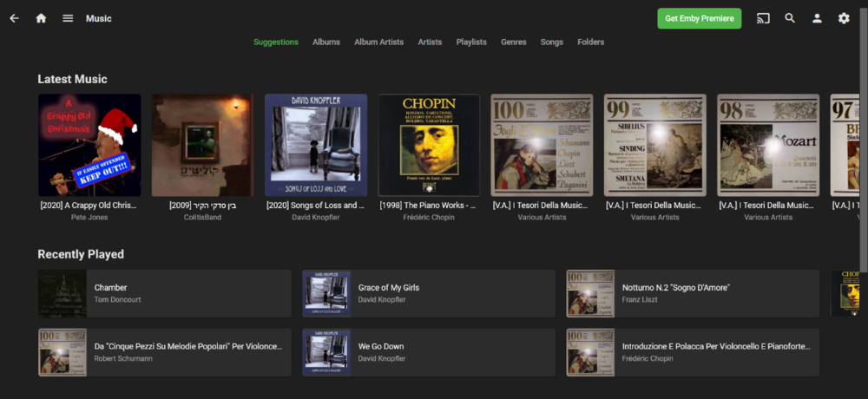Click the Latest Music section heading
The image size is (868, 399).
coord(73,79)
